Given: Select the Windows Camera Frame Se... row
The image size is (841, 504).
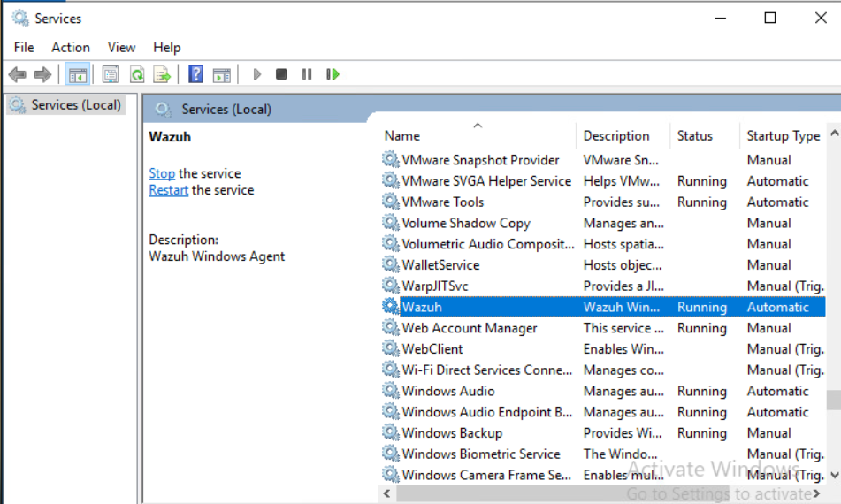Looking at the screenshot, I should (603, 475).
